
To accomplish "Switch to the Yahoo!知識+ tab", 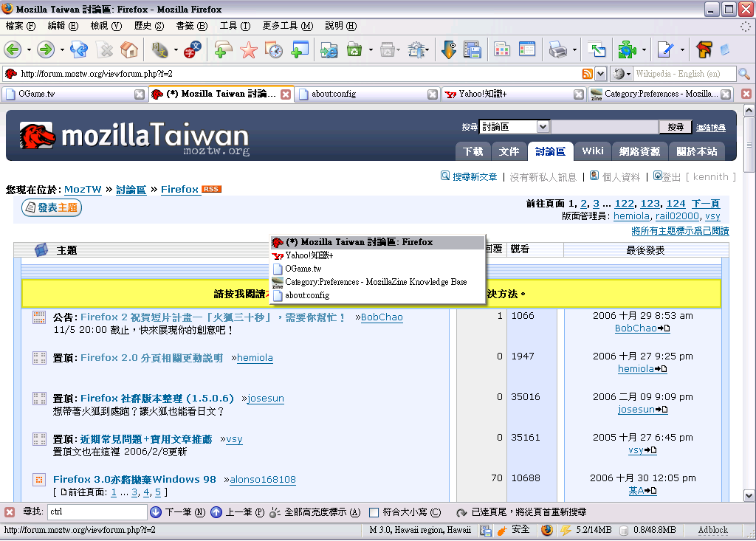I will point(509,94).
